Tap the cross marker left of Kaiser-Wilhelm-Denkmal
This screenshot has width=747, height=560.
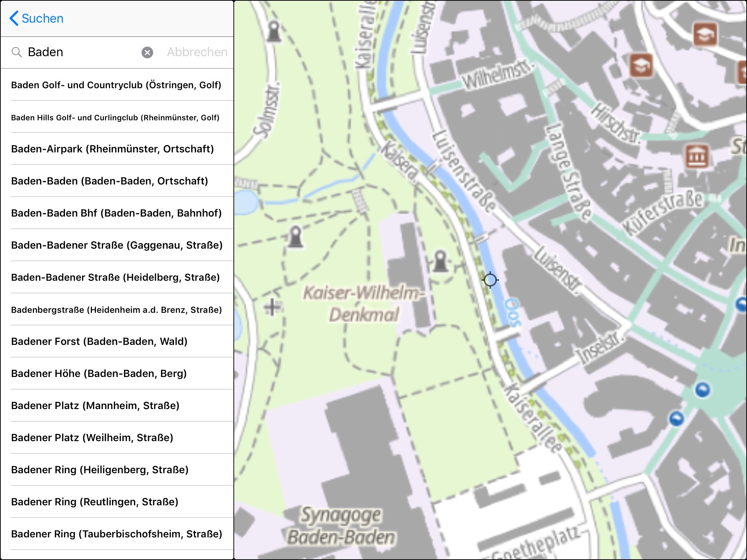click(272, 307)
